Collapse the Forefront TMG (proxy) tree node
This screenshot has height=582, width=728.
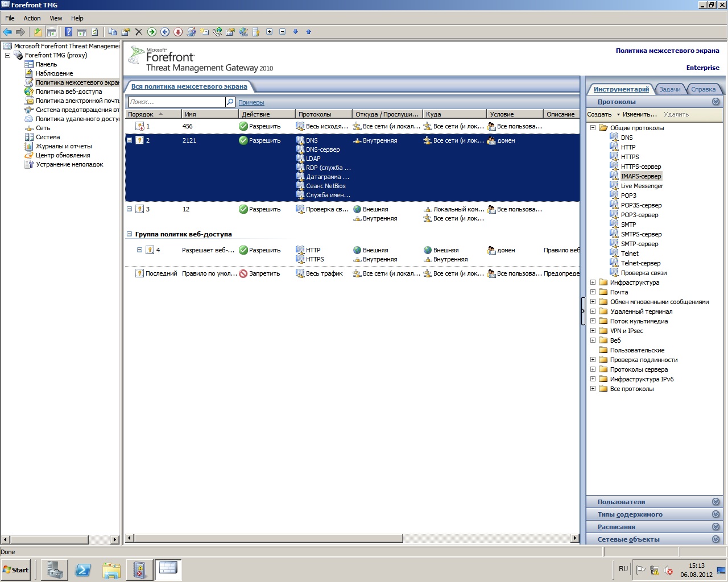click(x=8, y=55)
